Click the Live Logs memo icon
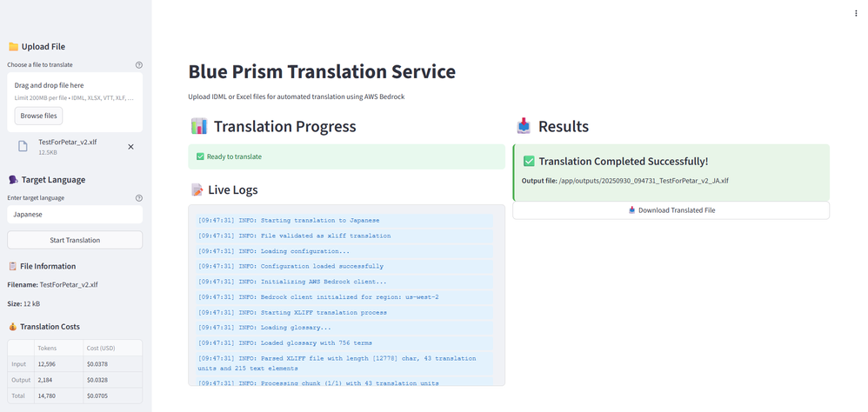868x412 pixels. (197, 189)
